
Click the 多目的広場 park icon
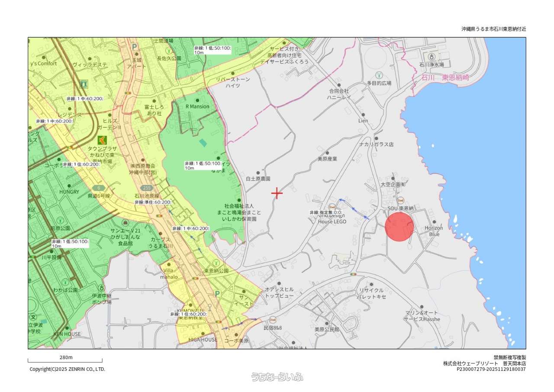(379, 75)
